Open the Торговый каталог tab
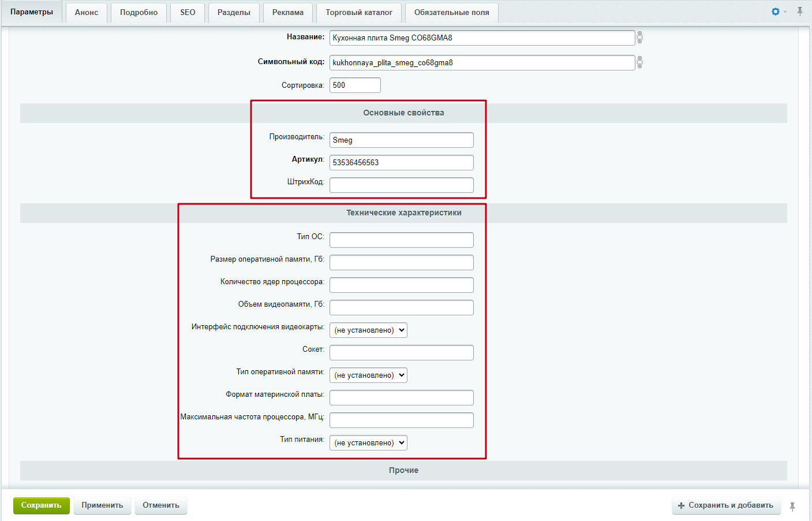 [359, 13]
